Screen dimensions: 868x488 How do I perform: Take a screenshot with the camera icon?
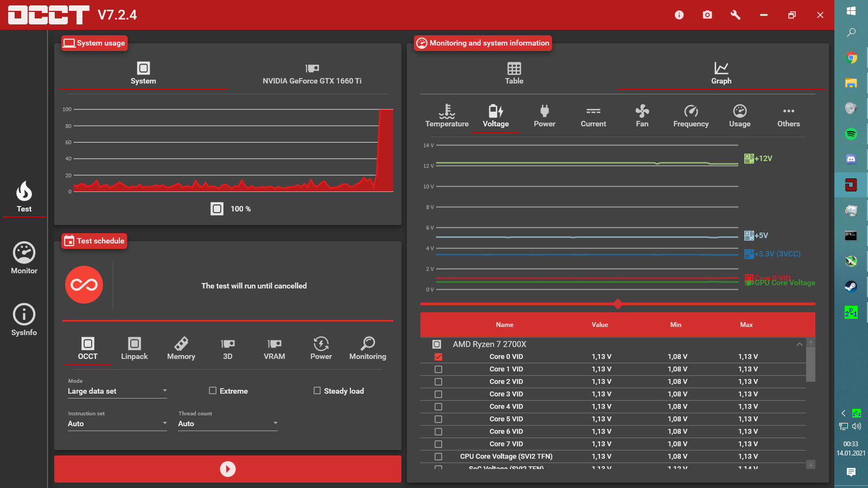coord(707,15)
